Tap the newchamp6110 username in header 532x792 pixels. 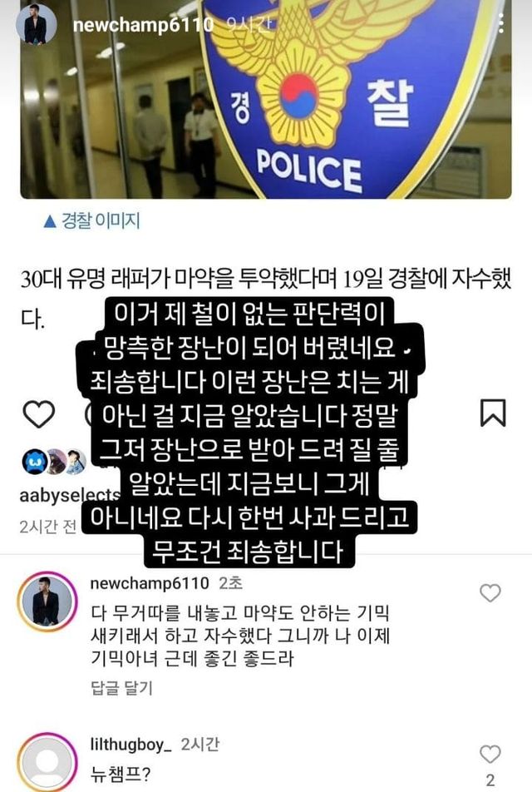point(143,24)
